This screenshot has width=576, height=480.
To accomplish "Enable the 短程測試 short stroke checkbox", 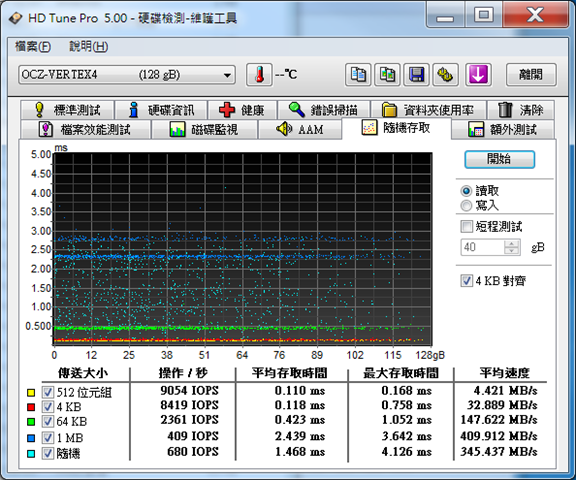I will tap(466, 226).
